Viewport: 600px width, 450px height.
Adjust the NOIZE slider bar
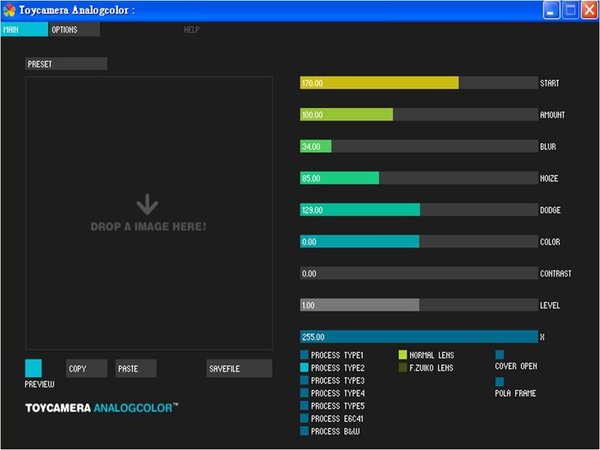[x=419, y=178]
